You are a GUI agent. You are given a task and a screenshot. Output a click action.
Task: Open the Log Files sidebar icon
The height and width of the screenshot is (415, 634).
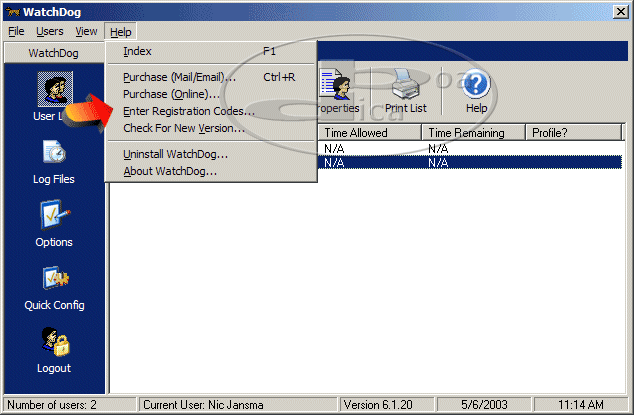[x=53, y=153]
